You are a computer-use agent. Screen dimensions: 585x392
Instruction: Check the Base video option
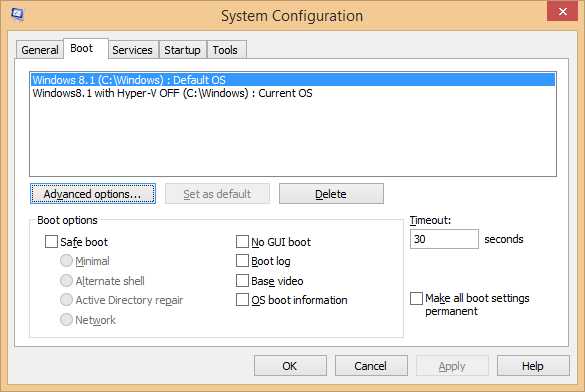tap(243, 280)
